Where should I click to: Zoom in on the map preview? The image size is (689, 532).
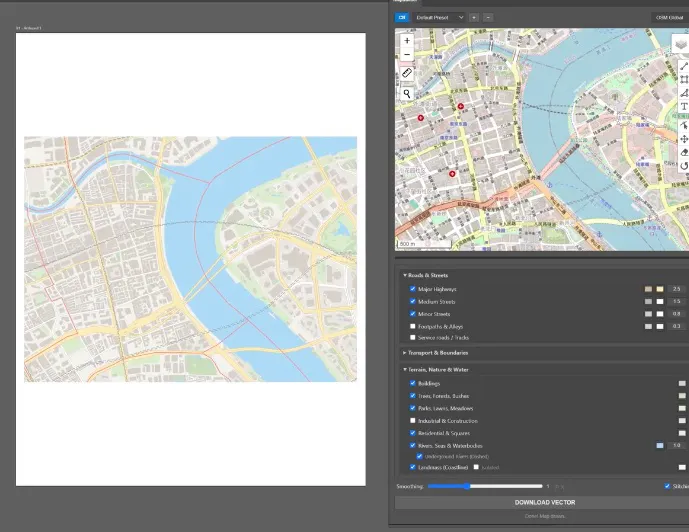(x=407, y=41)
